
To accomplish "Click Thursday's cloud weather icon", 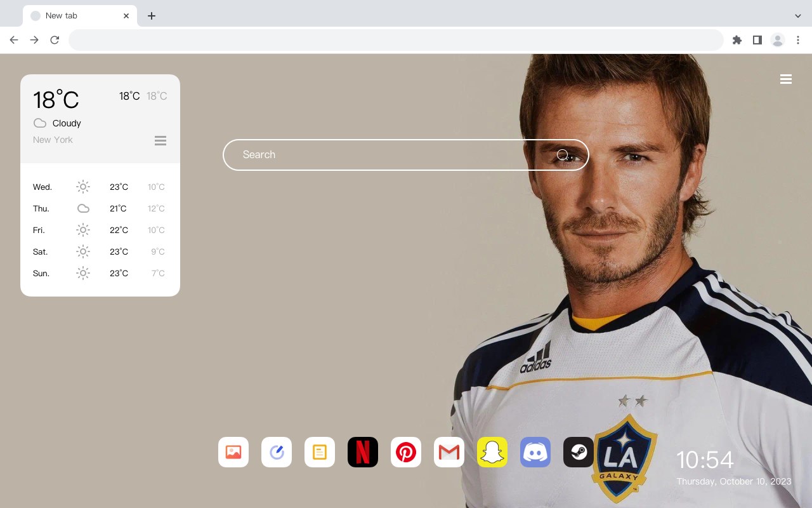I will click(x=83, y=208).
